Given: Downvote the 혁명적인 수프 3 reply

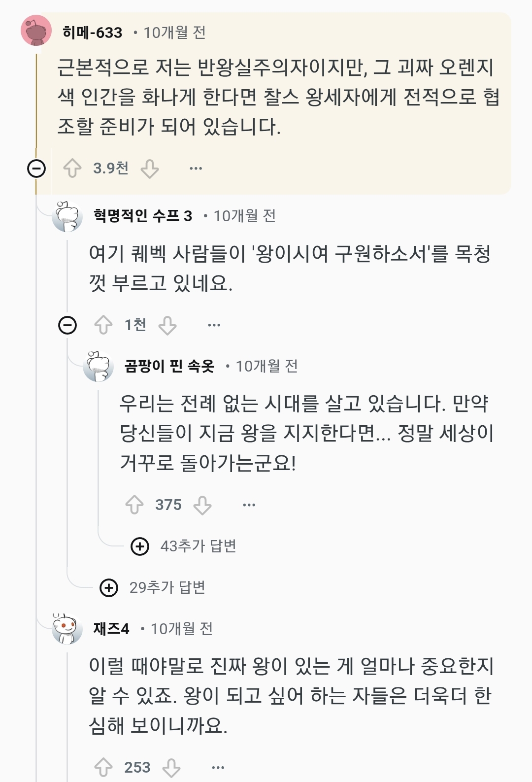Looking at the screenshot, I should 167,325.
